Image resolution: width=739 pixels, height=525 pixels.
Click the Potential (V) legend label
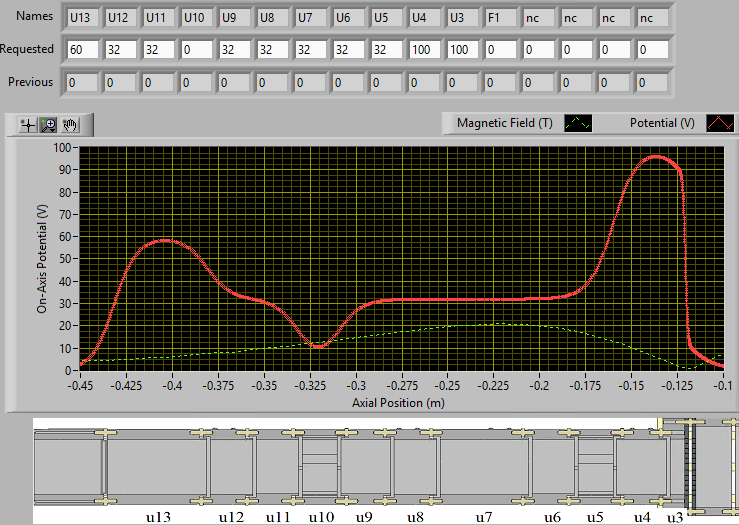(x=662, y=123)
